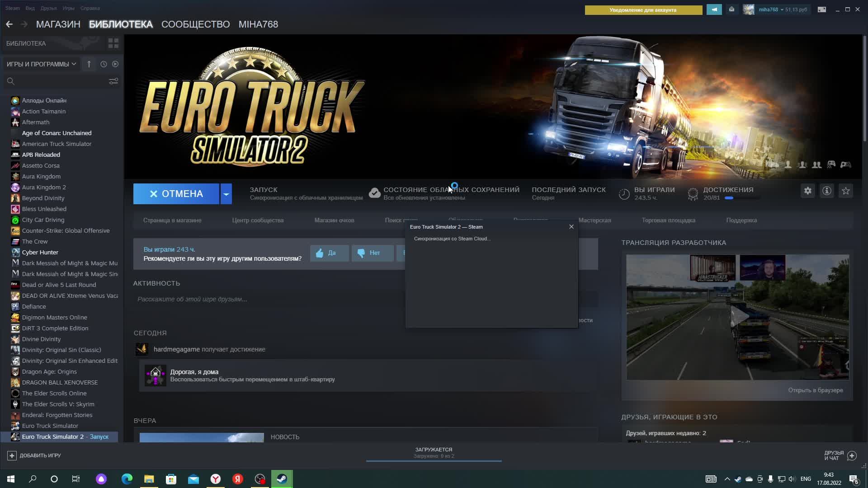This screenshot has height=488, width=868.
Task: Select Cyber Hunter in game list
Action: (40, 252)
